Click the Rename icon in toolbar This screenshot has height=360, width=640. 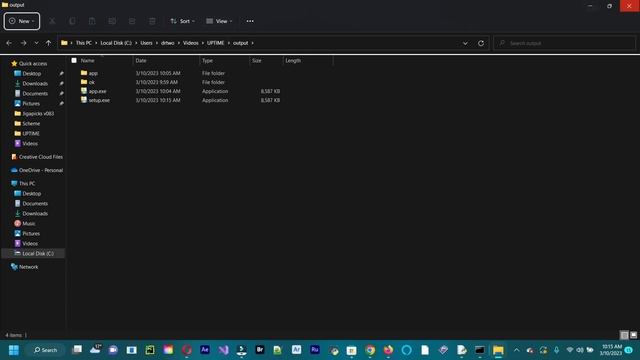pyautogui.click(x=112, y=21)
